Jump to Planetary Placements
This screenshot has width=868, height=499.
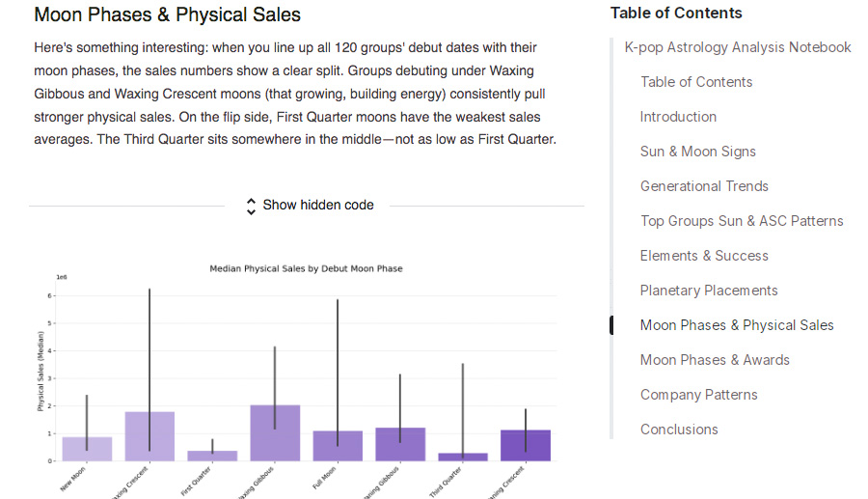click(708, 291)
